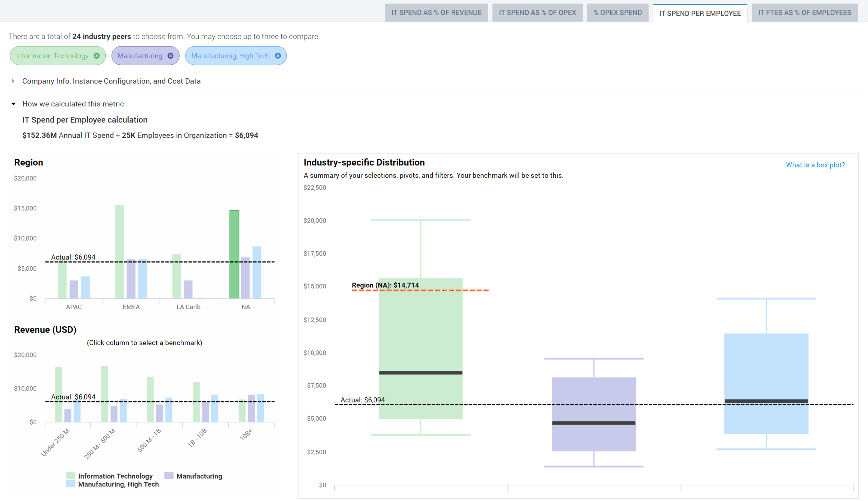Click Manufacturing, High Tech legend swatch

(x=71, y=484)
